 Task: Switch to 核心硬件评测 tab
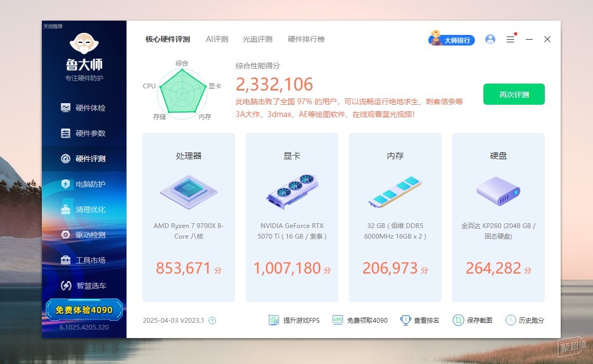point(167,39)
